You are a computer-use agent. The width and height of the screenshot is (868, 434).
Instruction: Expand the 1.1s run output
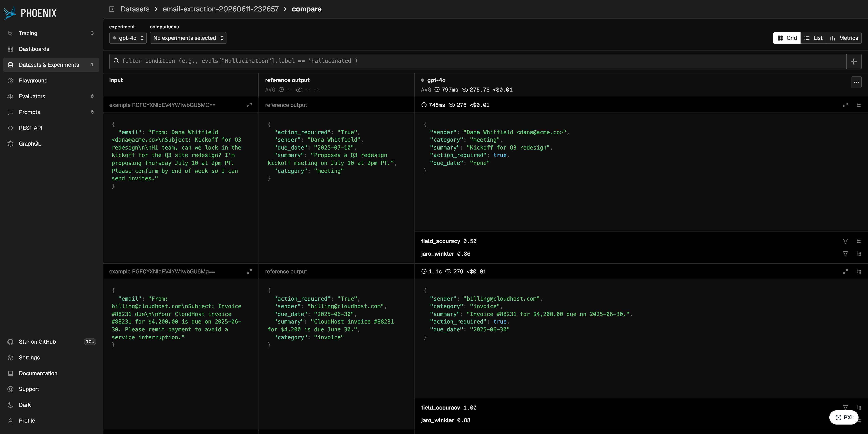click(846, 272)
